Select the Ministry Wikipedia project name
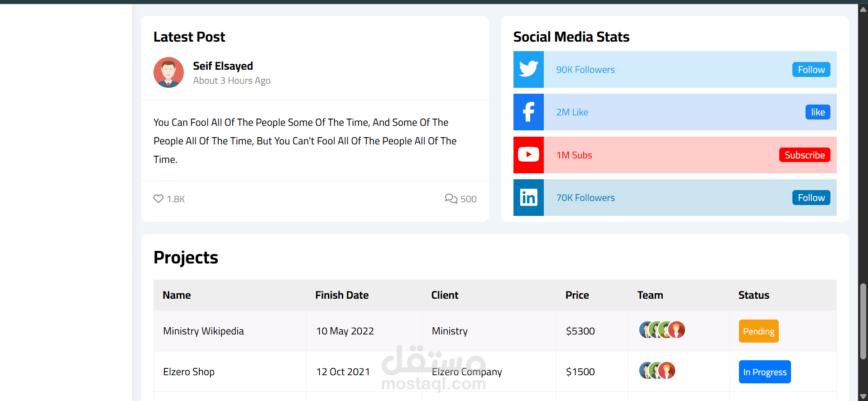Screen dimensions: 868x401 click(x=203, y=331)
